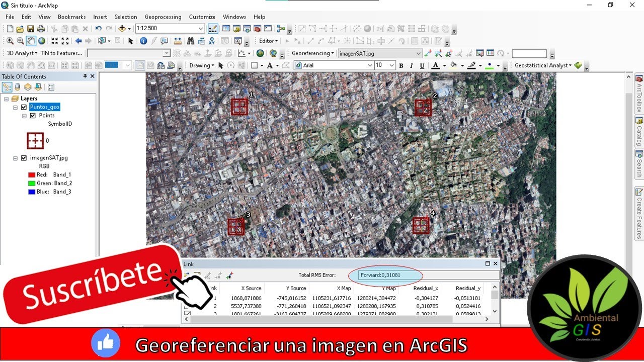The width and height of the screenshot is (644, 362).
Task: Activate the Pan hand tool
Action: [31, 41]
